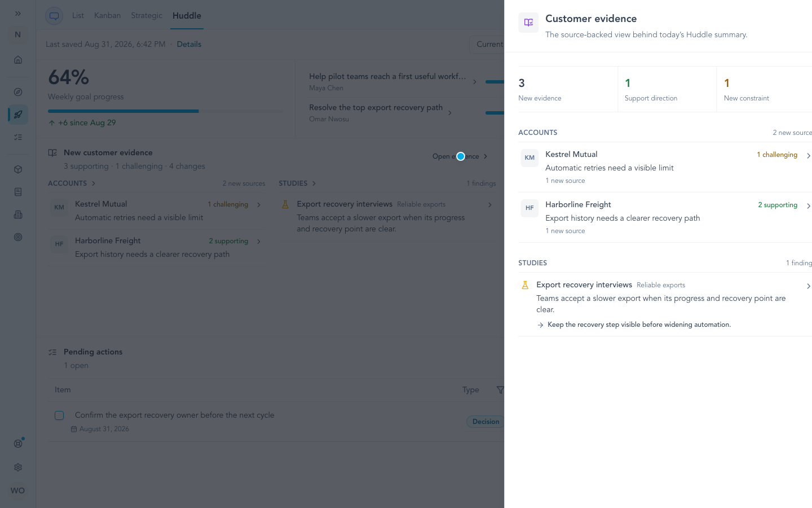Open the compass Explore icon in sidebar
This screenshot has width=812, height=508.
click(18, 92)
